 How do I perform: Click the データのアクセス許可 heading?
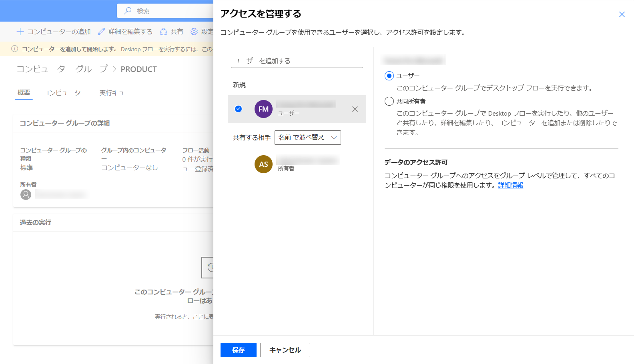(416, 162)
